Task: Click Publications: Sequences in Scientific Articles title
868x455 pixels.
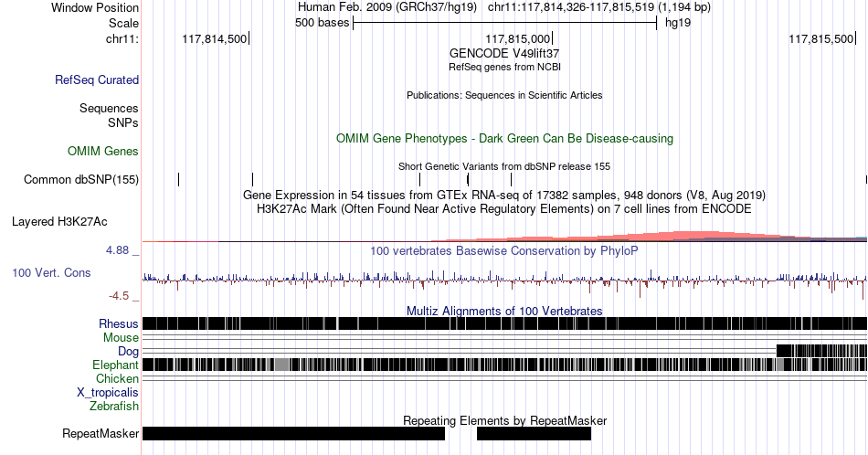Action: coord(504,95)
